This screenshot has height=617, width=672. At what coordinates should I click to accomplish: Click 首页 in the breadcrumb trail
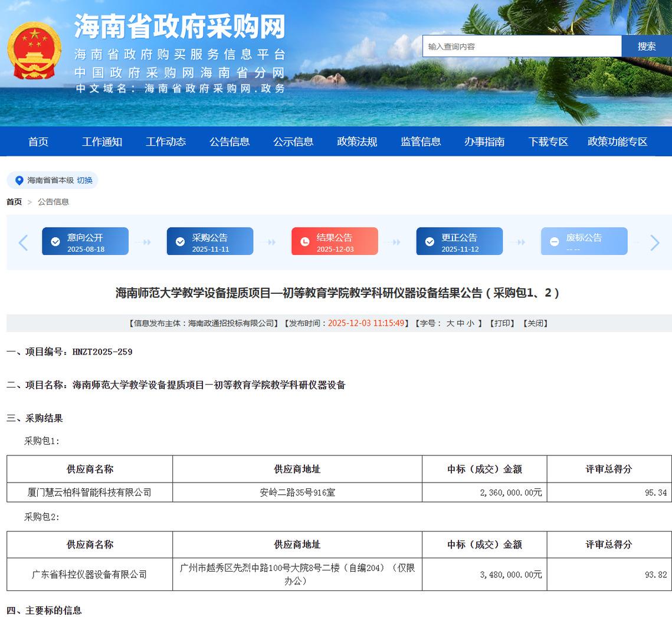click(x=14, y=202)
